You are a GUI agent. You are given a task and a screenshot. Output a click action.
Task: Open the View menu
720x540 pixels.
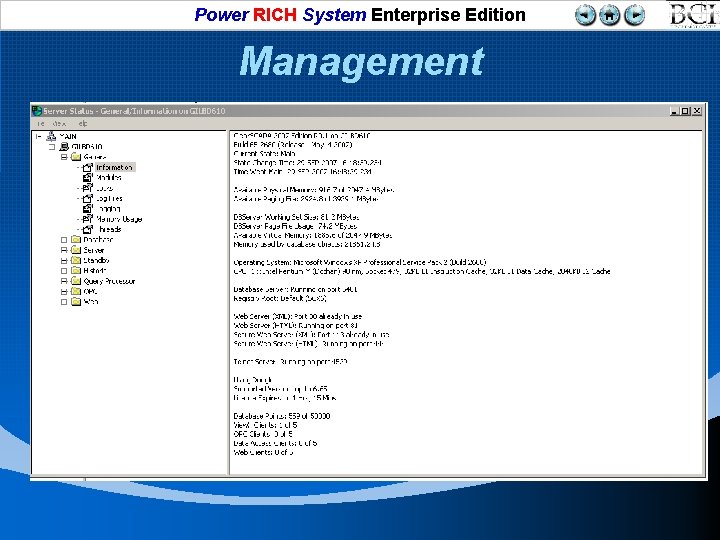(59, 124)
